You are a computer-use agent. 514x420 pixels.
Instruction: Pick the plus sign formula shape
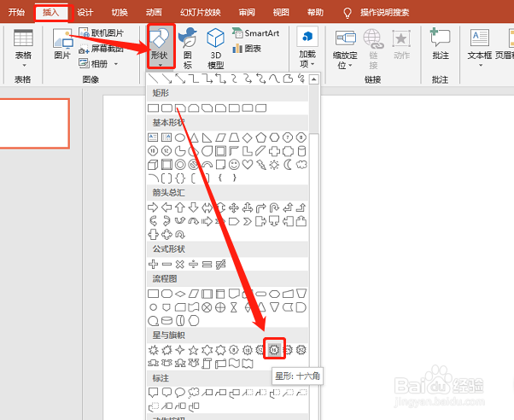153,264
